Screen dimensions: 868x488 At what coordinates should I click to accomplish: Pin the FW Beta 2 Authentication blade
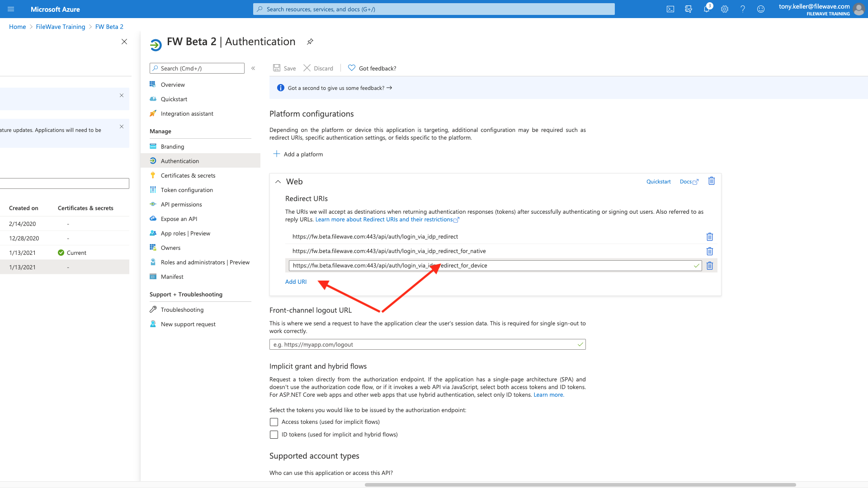pos(310,42)
